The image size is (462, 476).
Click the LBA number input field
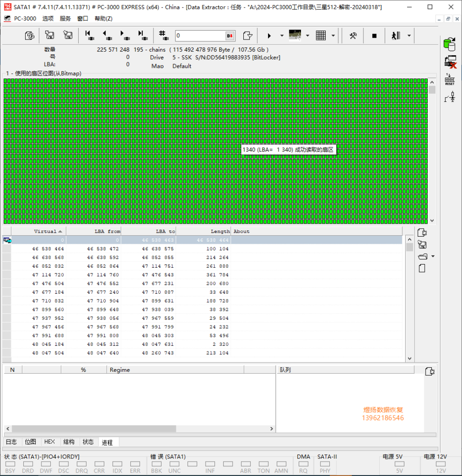click(200, 36)
